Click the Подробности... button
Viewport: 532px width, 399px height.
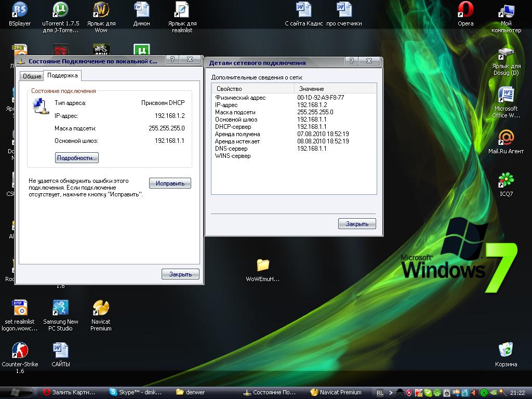(x=77, y=158)
